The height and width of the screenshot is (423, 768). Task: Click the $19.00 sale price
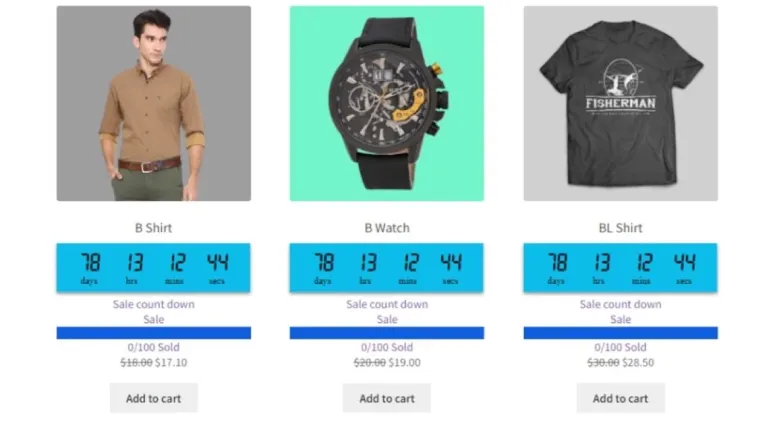coord(405,363)
